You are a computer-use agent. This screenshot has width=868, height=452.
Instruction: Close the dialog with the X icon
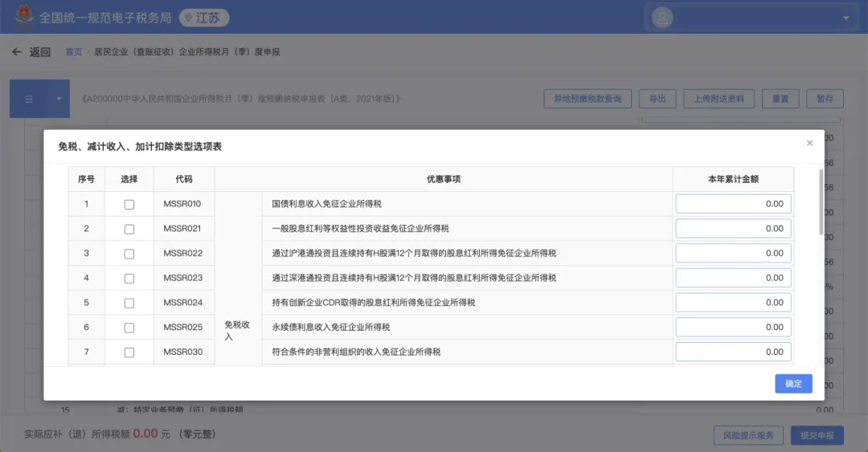point(809,143)
